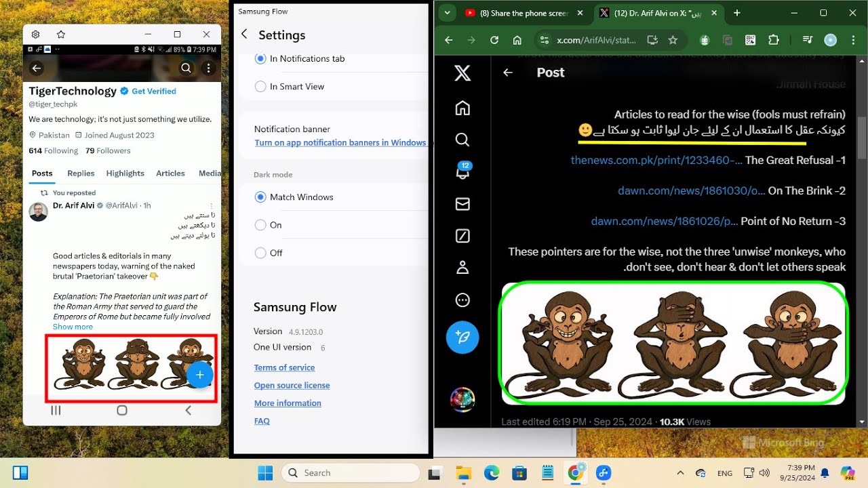Click the Windows taskbar Search box
This screenshot has height=488, width=868.
click(351, 473)
